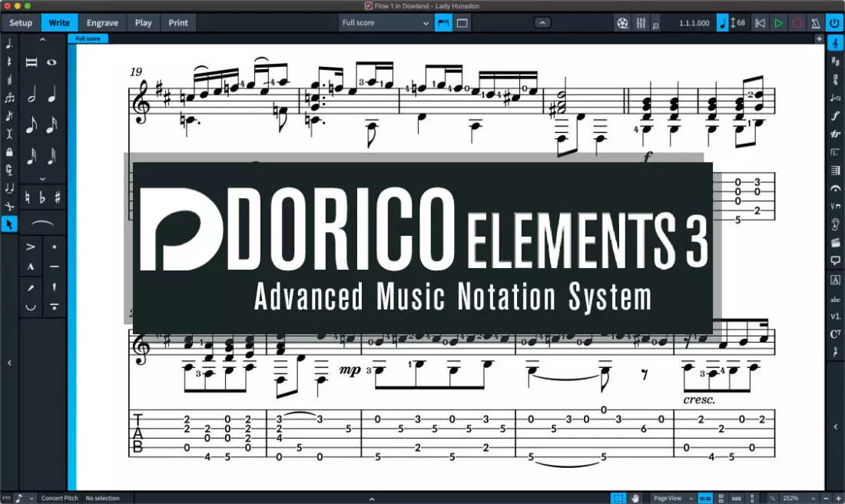
Task: Switch to Play mode
Action: pos(144,22)
